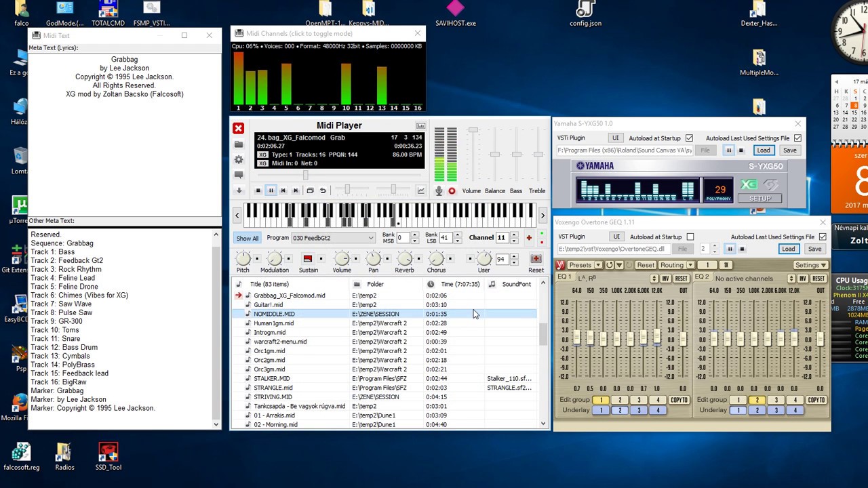The width and height of the screenshot is (868, 488).
Task: Click the EQ 2 RESET button
Action: (818, 279)
